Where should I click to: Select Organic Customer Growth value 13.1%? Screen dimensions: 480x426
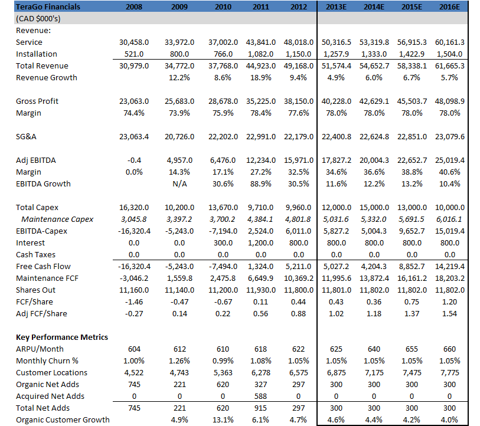223,420
